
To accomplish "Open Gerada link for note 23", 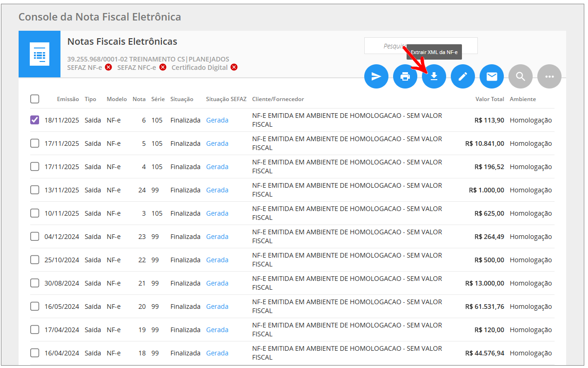I will click(217, 237).
